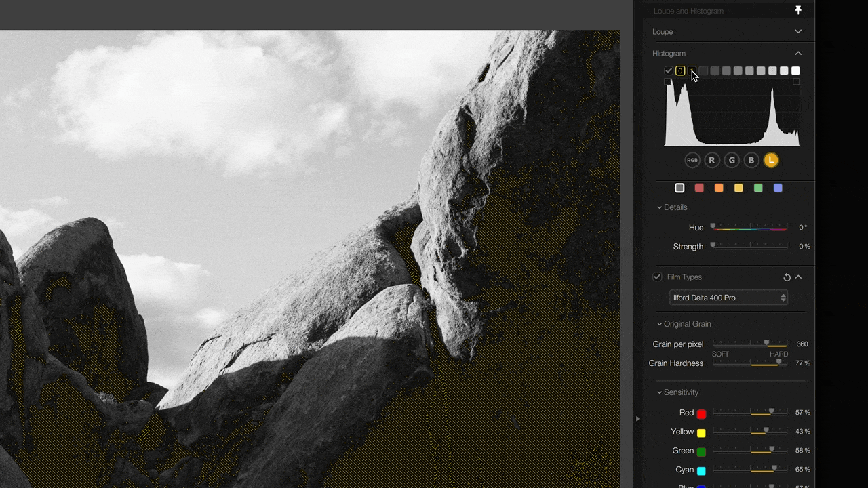Toggle the highlight clipping checkbox below the histogram's right edge
Screen dimensions: 868x488
pos(795,81)
